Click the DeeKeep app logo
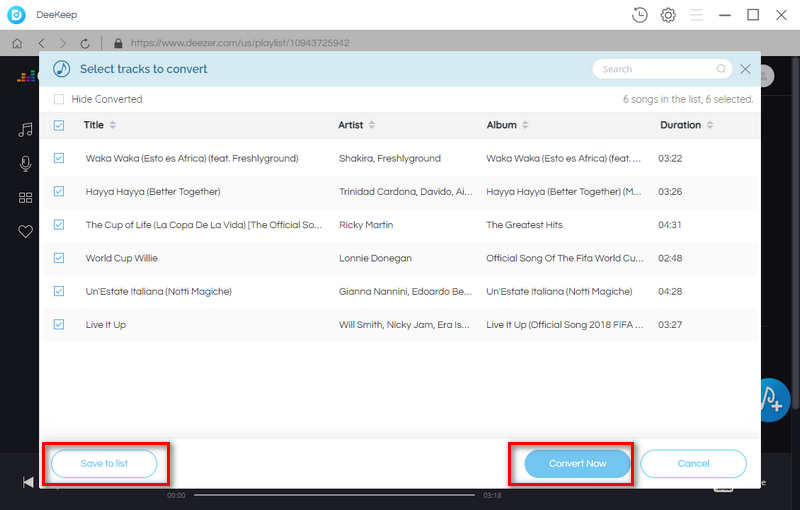The height and width of the screenshot is (510, 800). click(16, 15)
